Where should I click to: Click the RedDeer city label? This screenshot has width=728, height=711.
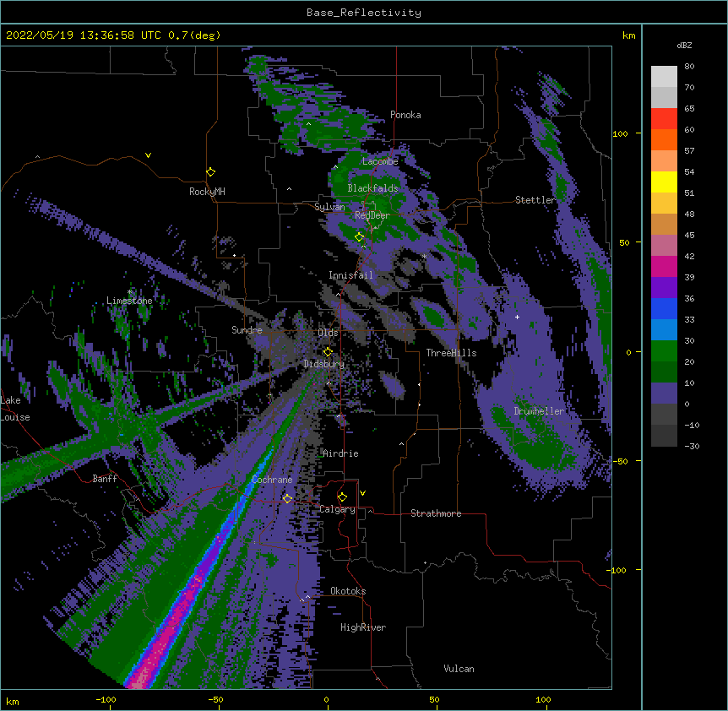point(372,215)
